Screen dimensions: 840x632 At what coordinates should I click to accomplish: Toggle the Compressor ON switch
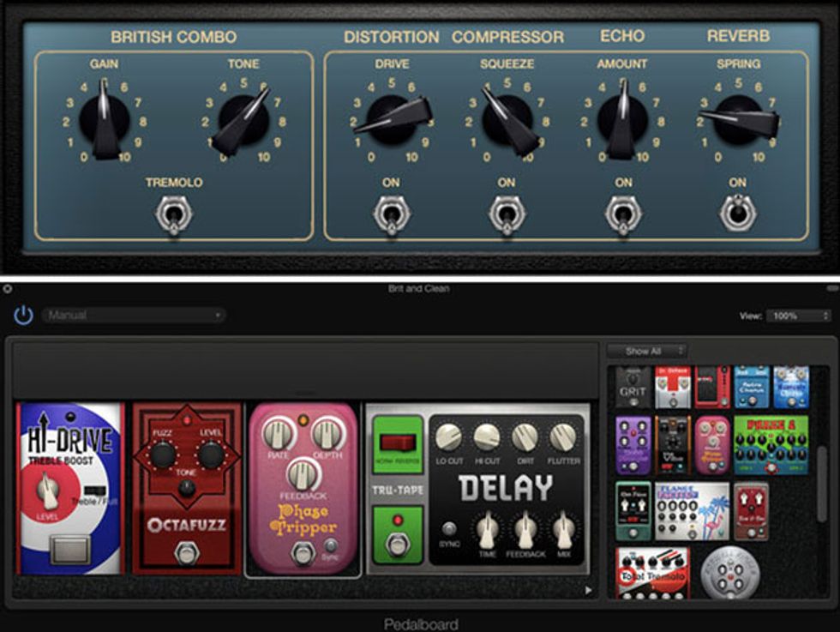507,214
